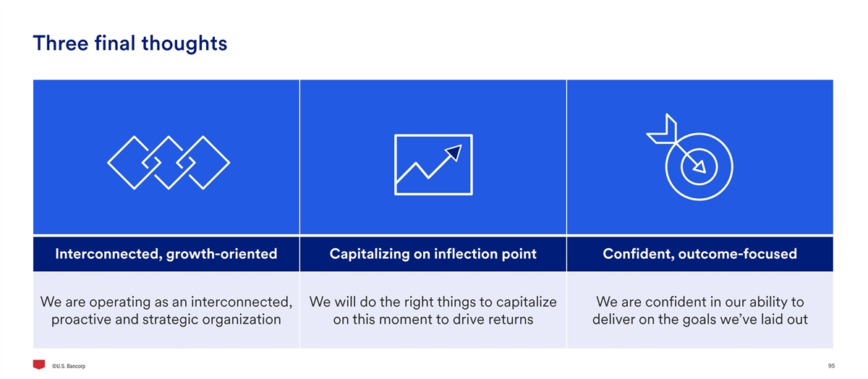
Task: Click the bullseye center of the target icon
Action: (x=697, y=166)
